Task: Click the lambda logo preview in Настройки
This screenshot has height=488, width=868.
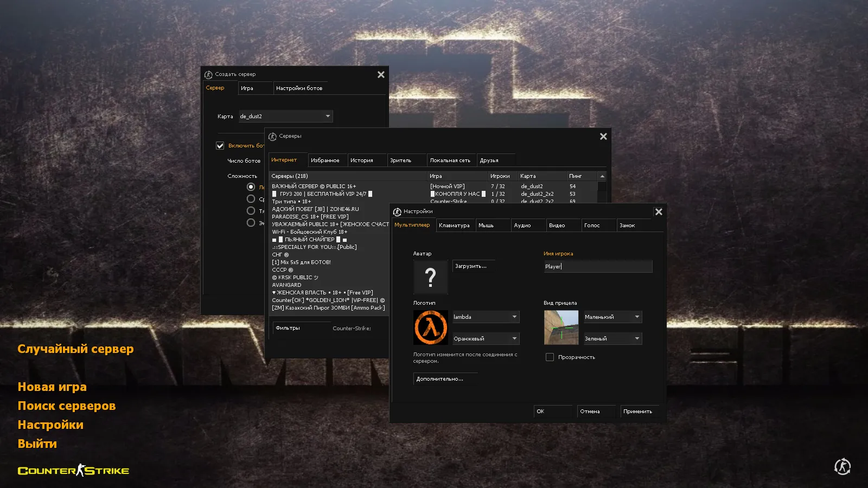Action: pos(430,328)
